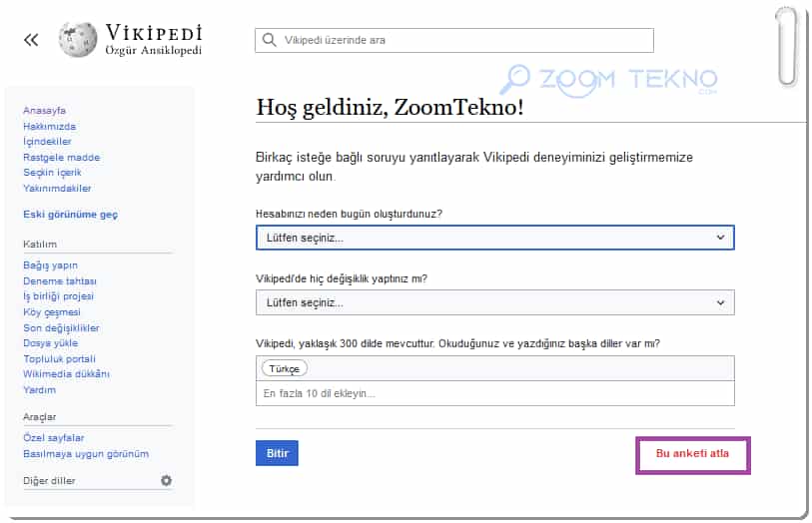Open Son değişiklikler link

[61, 328]
